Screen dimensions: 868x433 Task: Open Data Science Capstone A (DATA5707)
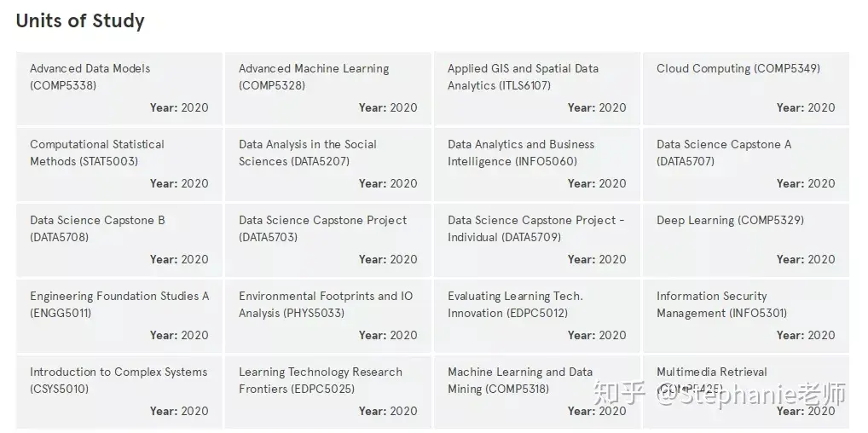point(746,165)
